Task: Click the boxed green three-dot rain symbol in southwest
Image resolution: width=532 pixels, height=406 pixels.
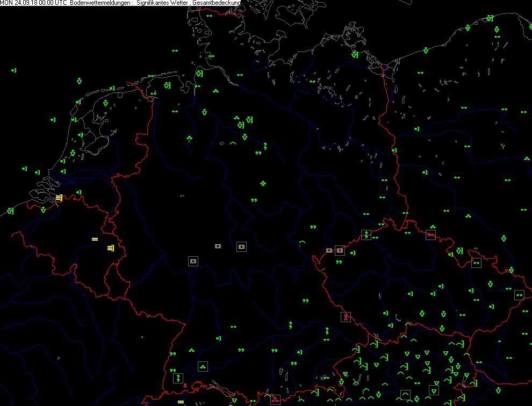Action: [203, 366]
